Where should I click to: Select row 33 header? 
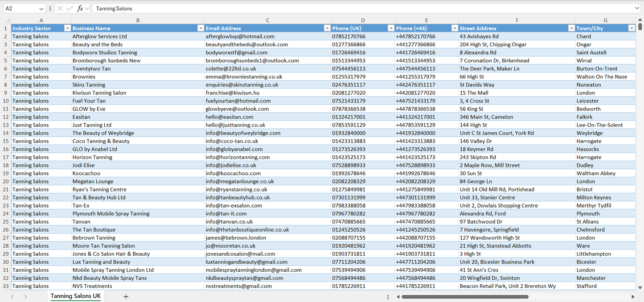[x=5, y=286]
